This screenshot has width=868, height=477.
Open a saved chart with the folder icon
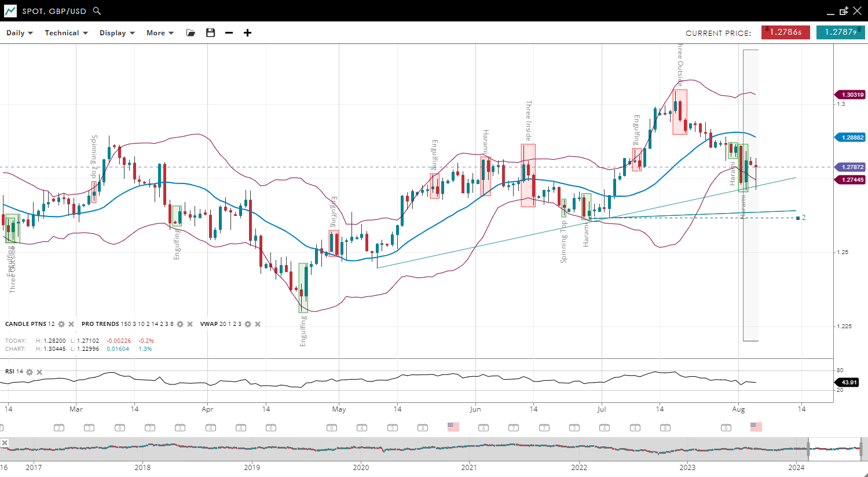[191, 33]
